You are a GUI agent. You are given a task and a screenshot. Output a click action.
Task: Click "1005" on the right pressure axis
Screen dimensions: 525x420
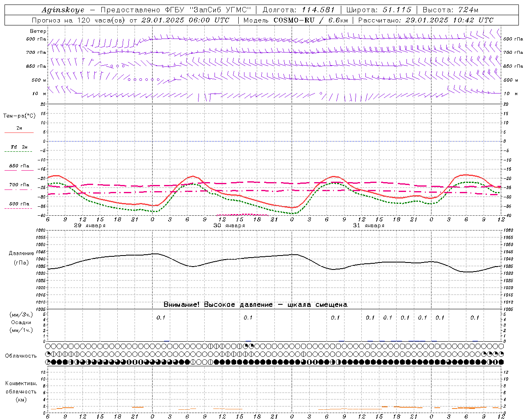[508, 309]
